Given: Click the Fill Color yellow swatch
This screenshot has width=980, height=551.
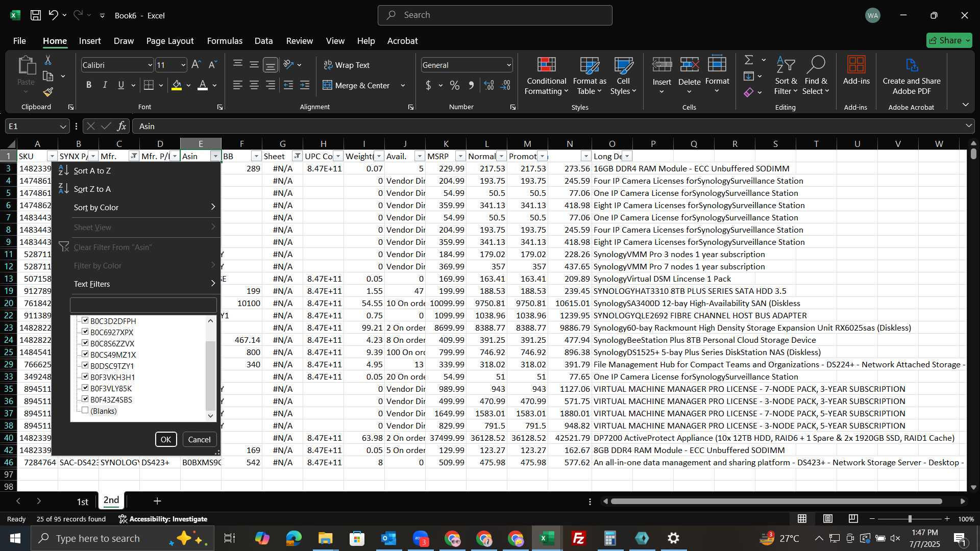Looking at the screenshot, I should click(177, 85).
